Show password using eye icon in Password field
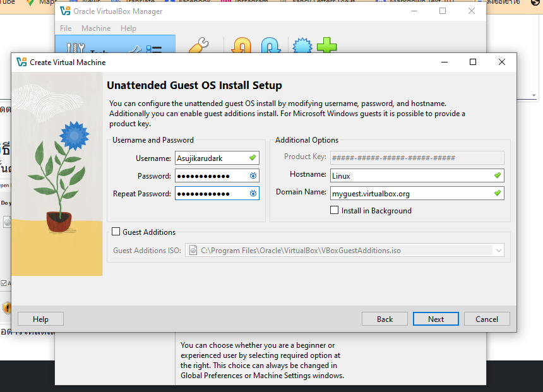Image resolution: width=543 pixels, height=392 pixels. [253, 176]
